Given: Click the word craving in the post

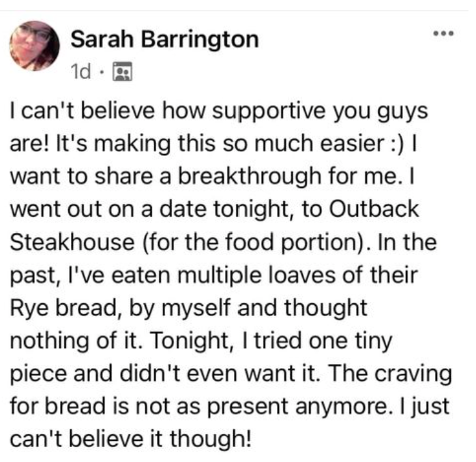Looking at the screenshot, I should click(x=413, y=374).
